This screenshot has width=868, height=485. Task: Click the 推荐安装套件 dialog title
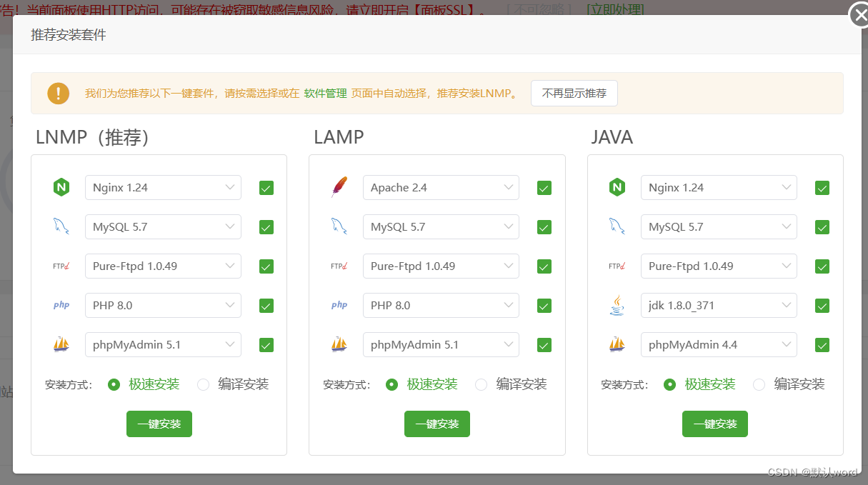click(69, 34)
